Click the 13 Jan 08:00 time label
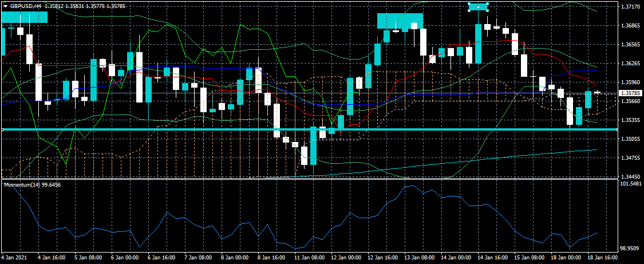644x264 pixels. pyautogui.click(x=419, y=258)
